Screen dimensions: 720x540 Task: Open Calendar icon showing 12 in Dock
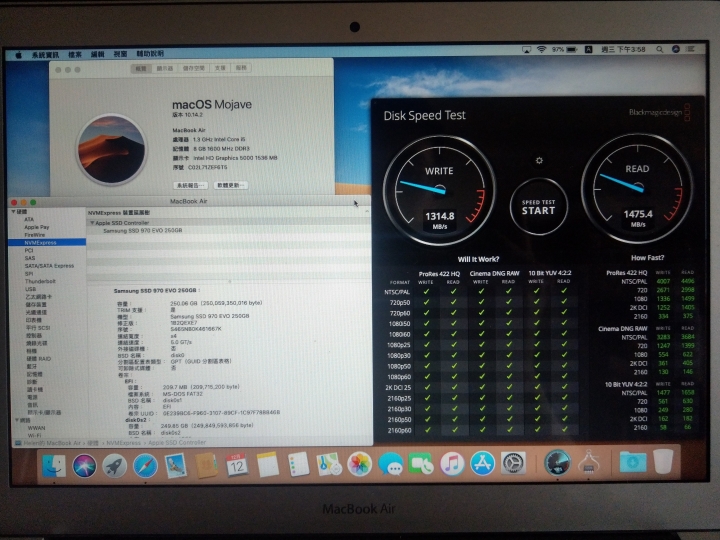tap(237, 465)
